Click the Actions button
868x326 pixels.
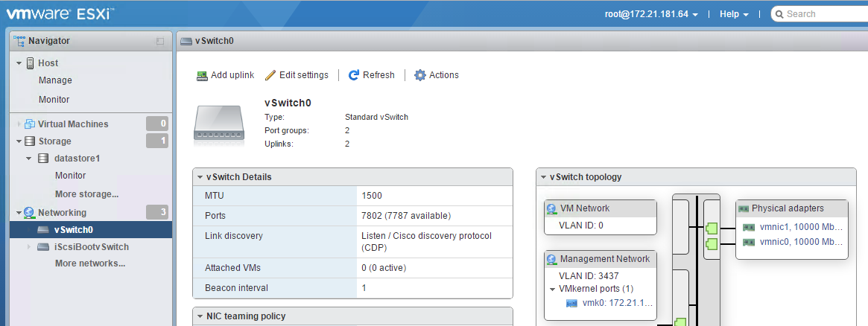(x=437, y=75)
